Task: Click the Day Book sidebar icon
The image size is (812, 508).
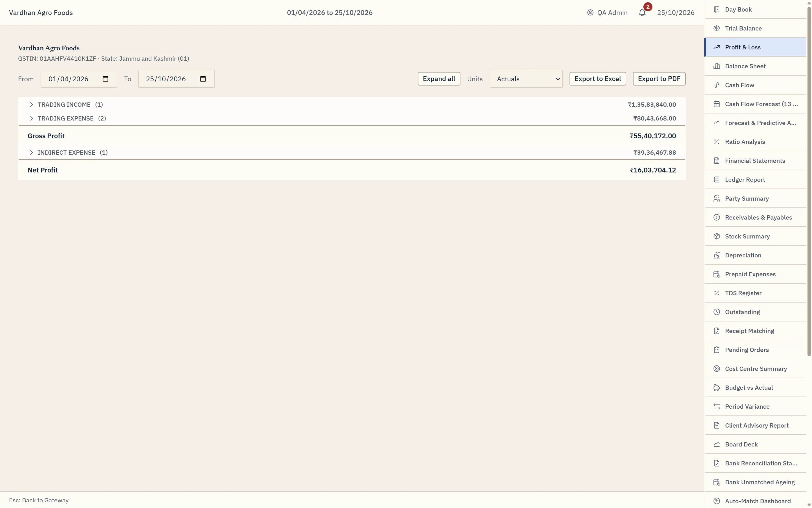Action: pyautogui.click(x=717, y=9)
